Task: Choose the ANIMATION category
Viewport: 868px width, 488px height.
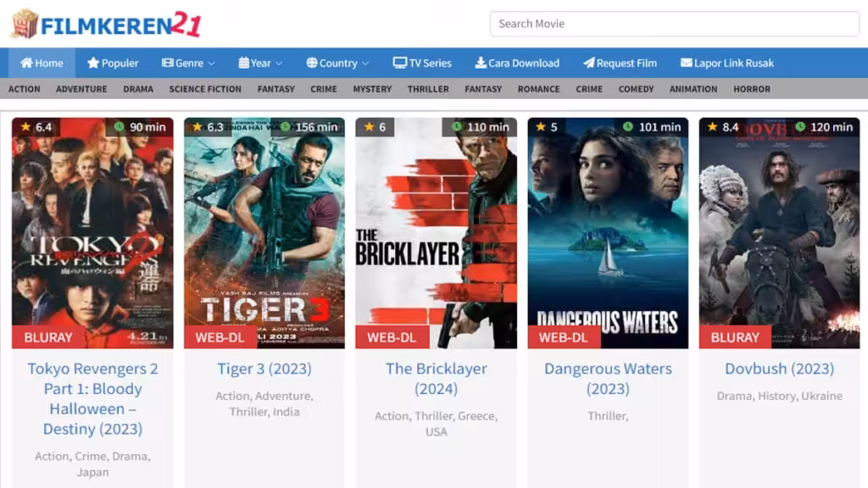Action: coord(693,89)
